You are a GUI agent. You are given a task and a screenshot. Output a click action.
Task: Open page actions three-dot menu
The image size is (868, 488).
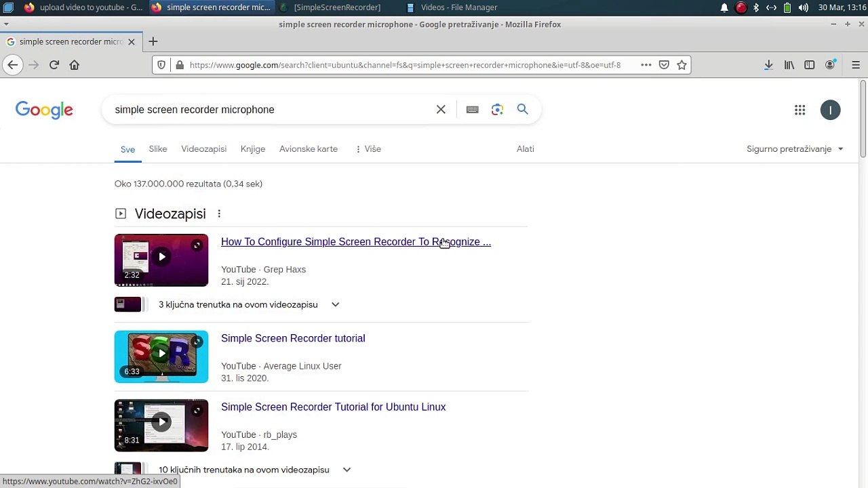[646, 65]
